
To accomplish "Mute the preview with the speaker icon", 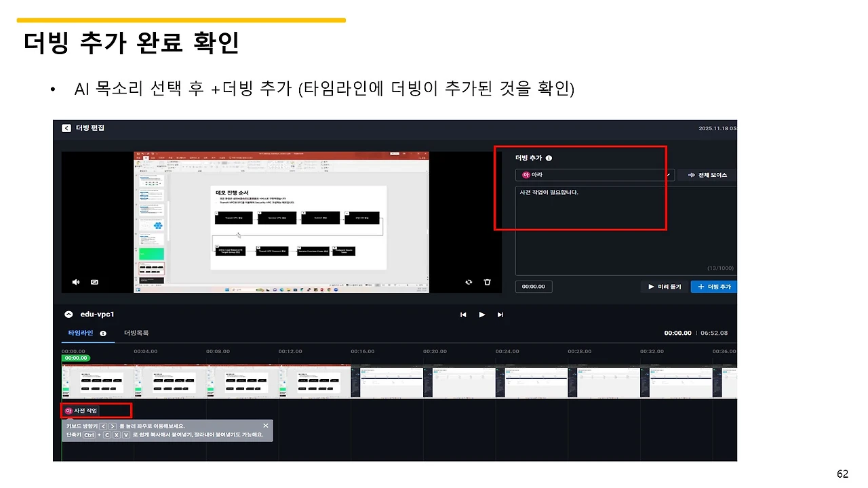I will coord(75,282).
